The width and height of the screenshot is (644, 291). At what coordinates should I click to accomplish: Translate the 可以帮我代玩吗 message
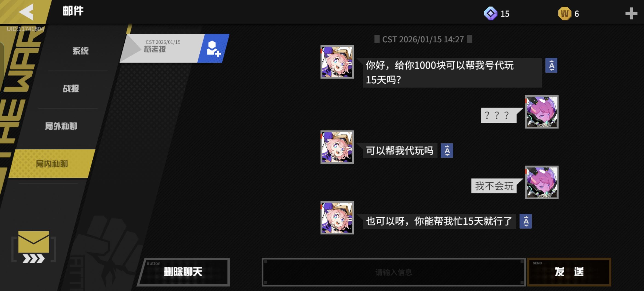[x=447, y=151]
